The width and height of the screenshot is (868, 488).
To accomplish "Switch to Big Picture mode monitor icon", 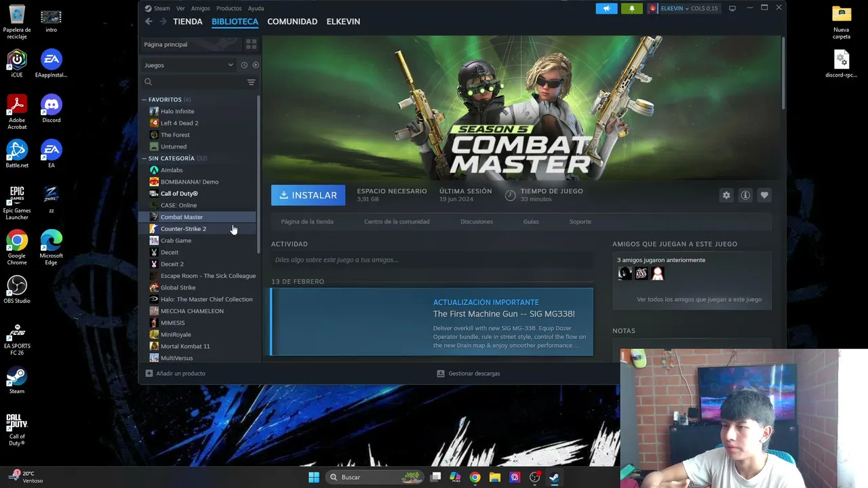I will [732, 8].
